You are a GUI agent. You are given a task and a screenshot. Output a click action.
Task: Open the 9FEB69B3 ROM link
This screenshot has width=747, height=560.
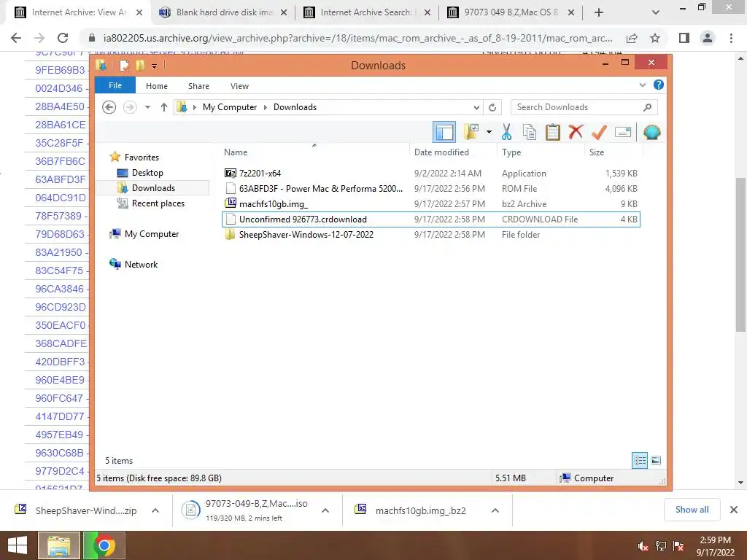[x=60, y=70]
